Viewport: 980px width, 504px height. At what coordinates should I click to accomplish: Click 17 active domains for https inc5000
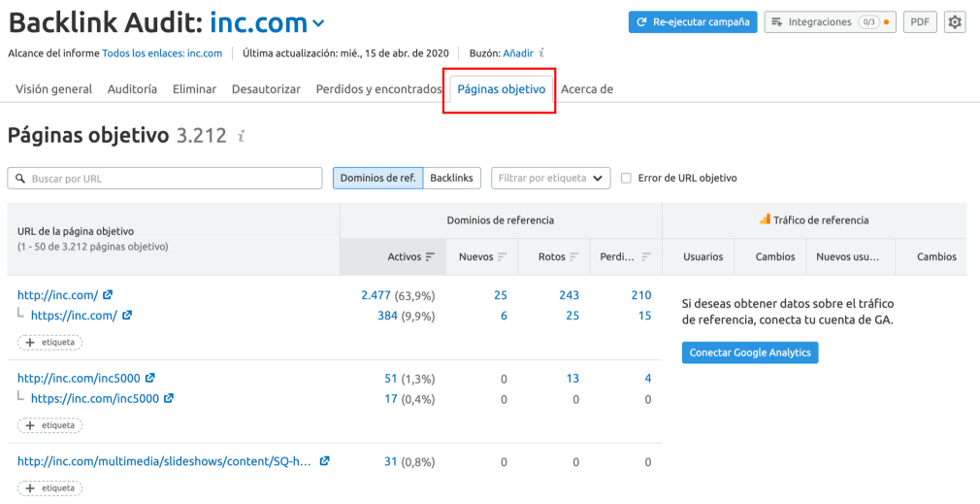tap(391, 399)
